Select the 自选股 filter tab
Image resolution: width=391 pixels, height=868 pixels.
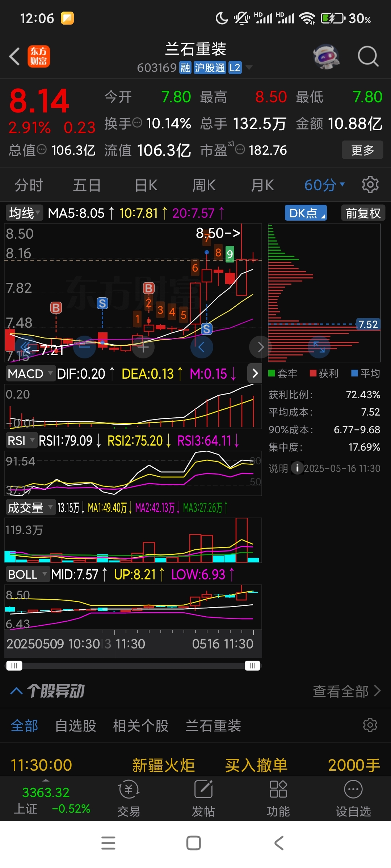(x=75, y=726)
